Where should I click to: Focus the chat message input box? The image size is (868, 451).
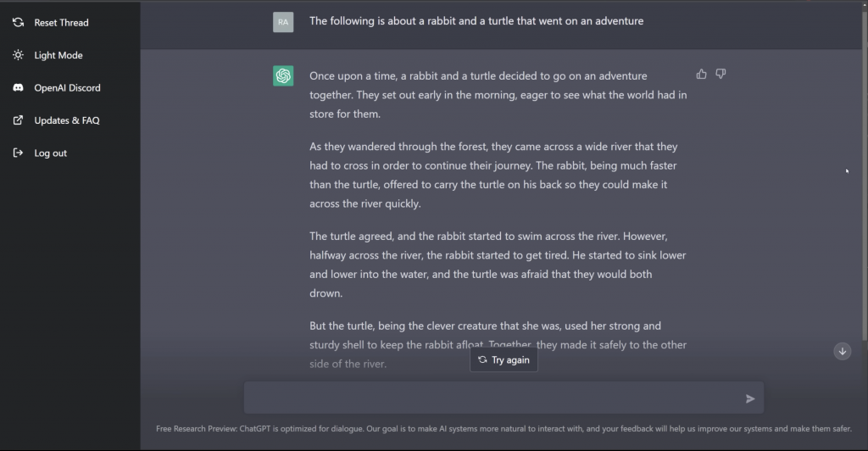click(492, 398)
